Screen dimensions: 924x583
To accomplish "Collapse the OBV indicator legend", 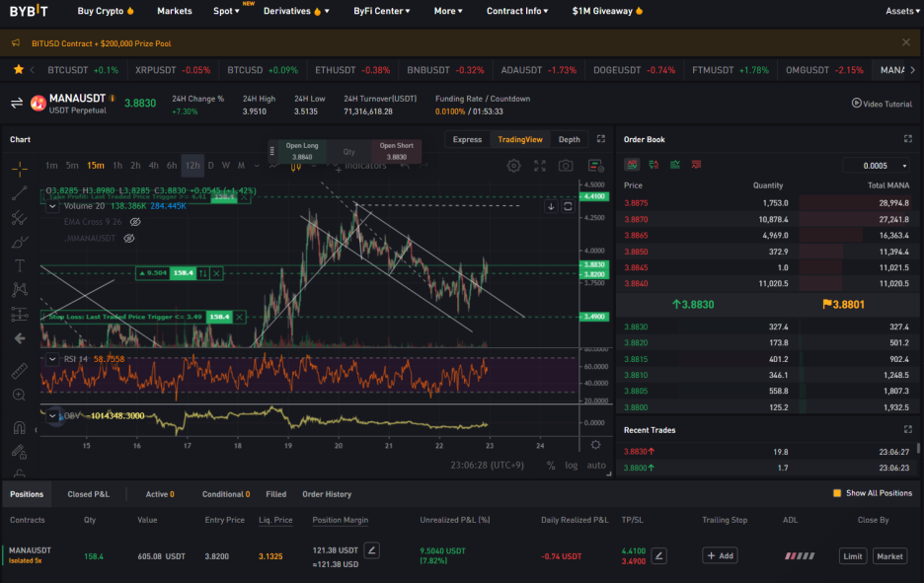I will click(x=52, y=415).
